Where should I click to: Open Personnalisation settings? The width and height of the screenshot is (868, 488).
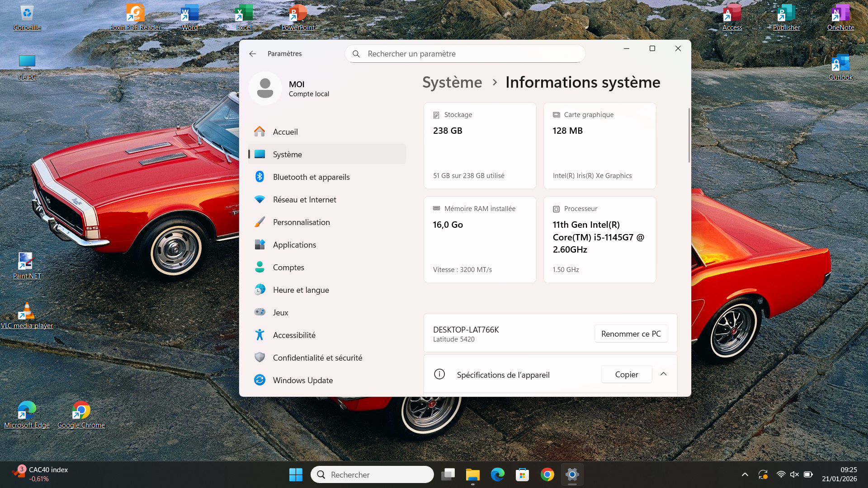click(327, 222)
